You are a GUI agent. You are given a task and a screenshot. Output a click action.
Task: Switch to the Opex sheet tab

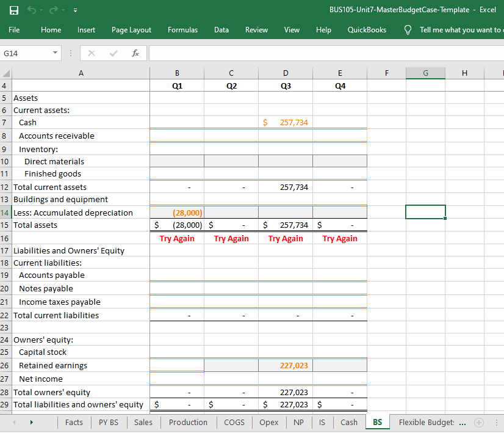[x=269, y=423]
